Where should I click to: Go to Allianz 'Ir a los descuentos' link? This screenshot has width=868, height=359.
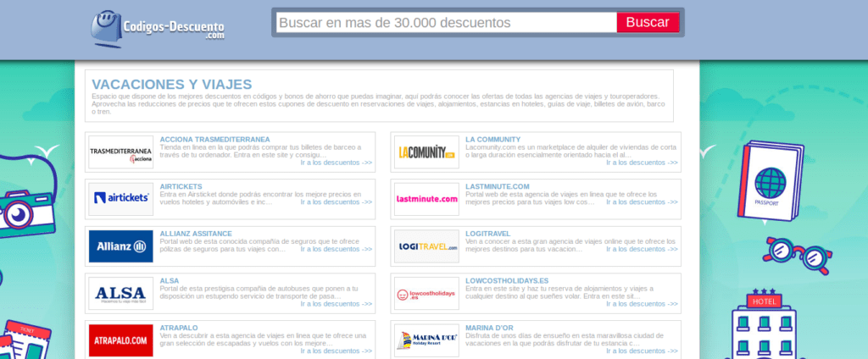[x=336, y=249]
